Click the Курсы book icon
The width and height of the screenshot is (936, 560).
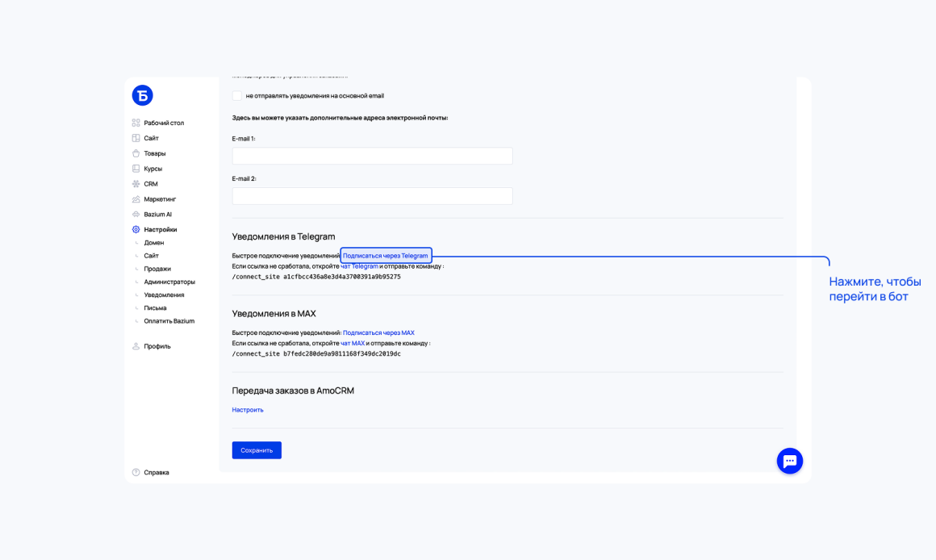136,169
